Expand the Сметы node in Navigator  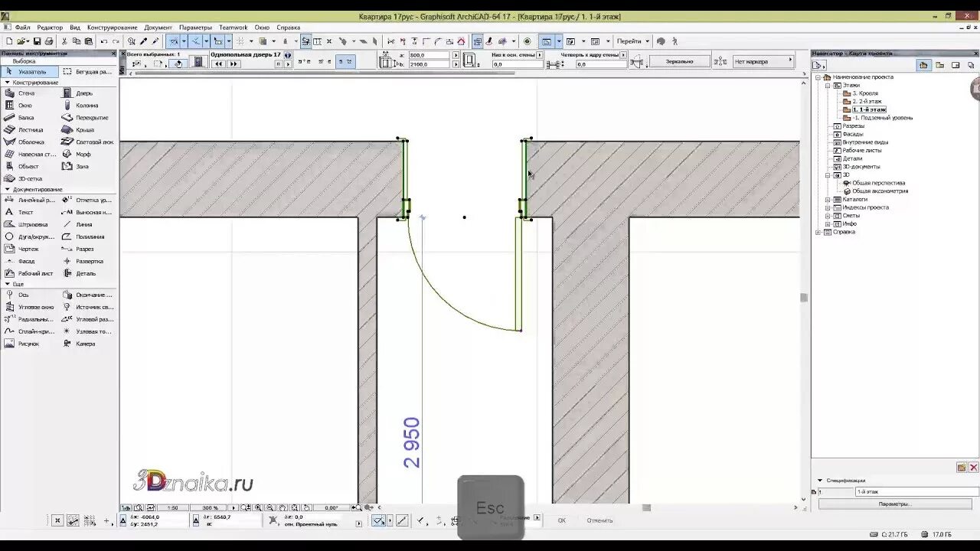(828, 216)
